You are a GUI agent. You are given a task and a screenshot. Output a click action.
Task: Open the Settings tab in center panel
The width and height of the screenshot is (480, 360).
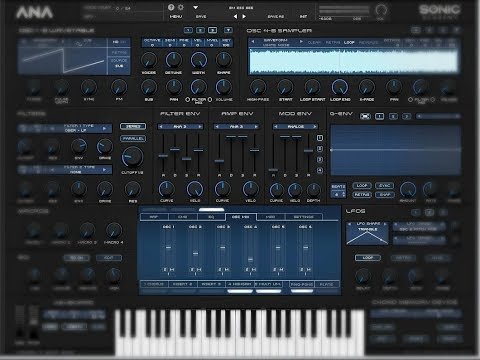coord(303,217)
